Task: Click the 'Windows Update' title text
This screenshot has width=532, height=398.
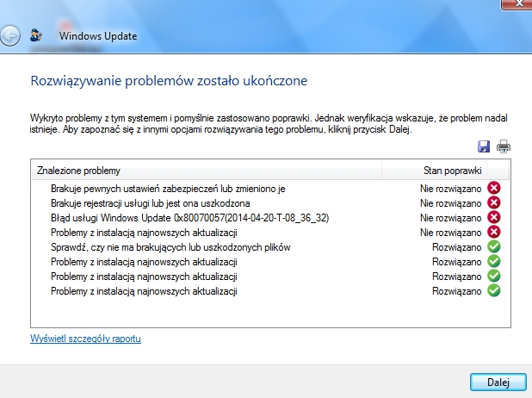Action: pyautogui.click(x=98, y=36)
